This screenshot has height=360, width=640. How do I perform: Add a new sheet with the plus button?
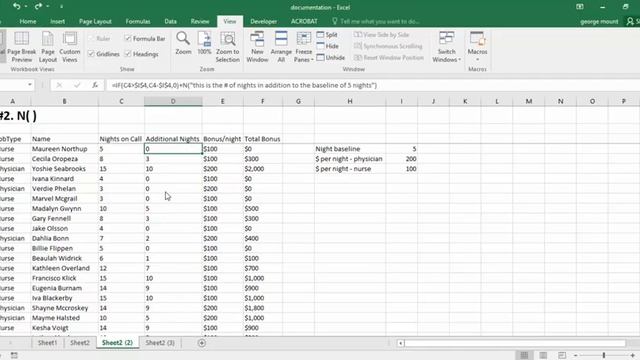(202, 343)
